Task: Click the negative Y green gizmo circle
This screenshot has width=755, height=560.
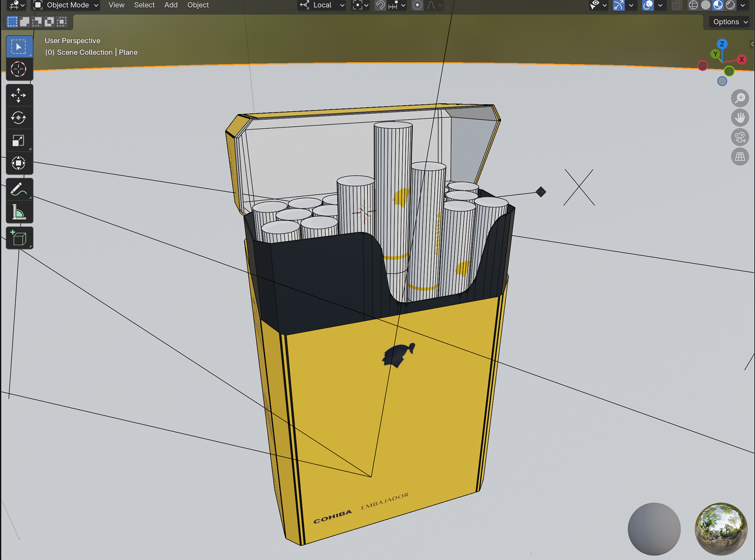Action: (x=729, y=71)
